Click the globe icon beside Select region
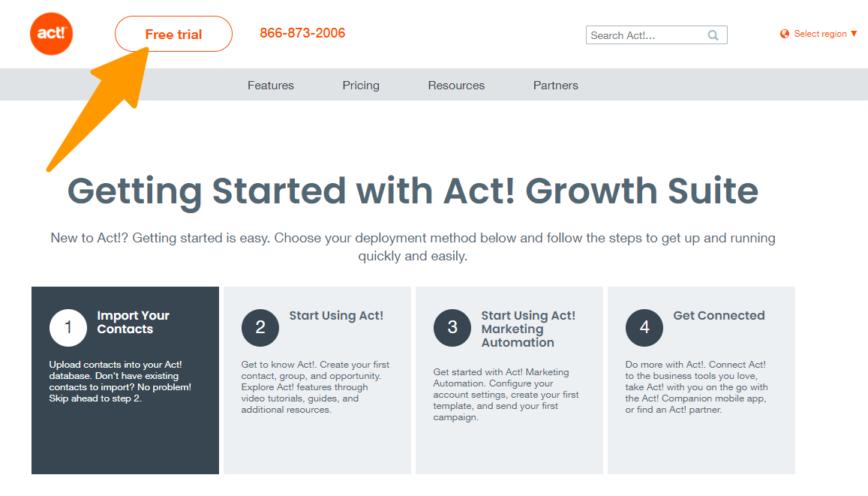 click(784, 34)
